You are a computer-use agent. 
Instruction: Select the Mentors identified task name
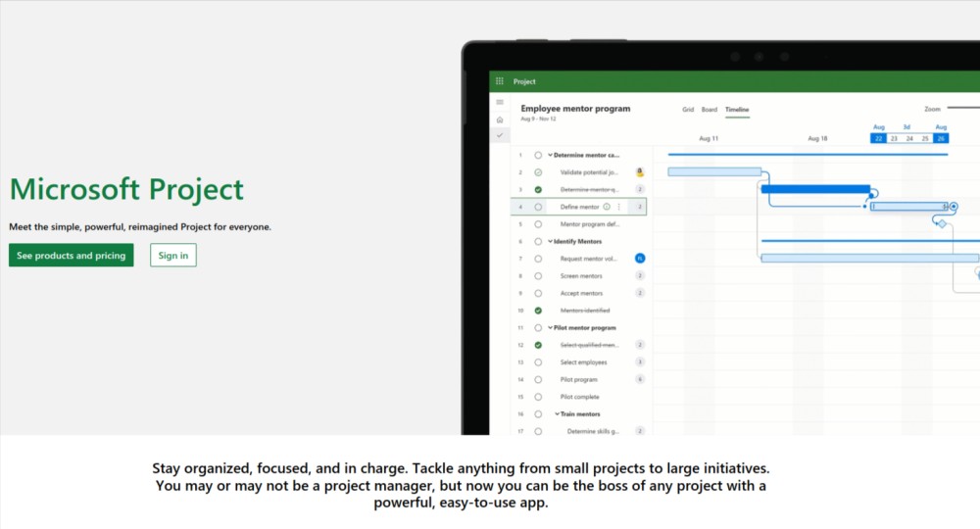(585, 311)
